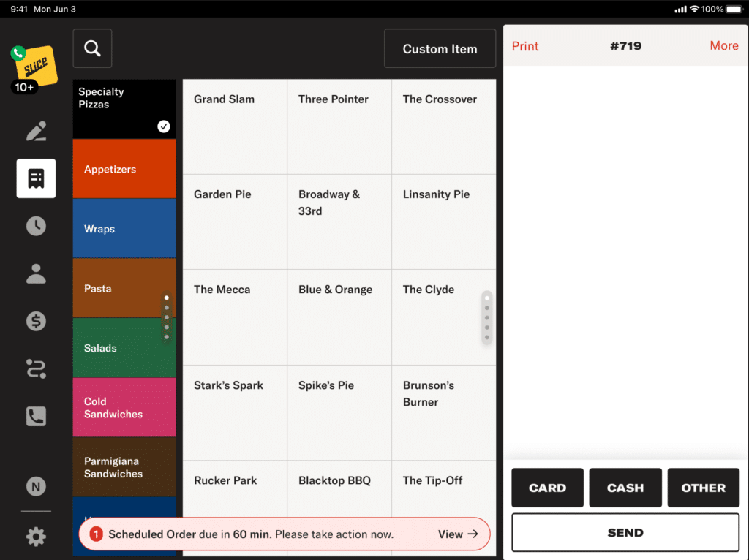749x560 pixels.
Task: Add Linsanity Pie to order
Action: [444, 222]
